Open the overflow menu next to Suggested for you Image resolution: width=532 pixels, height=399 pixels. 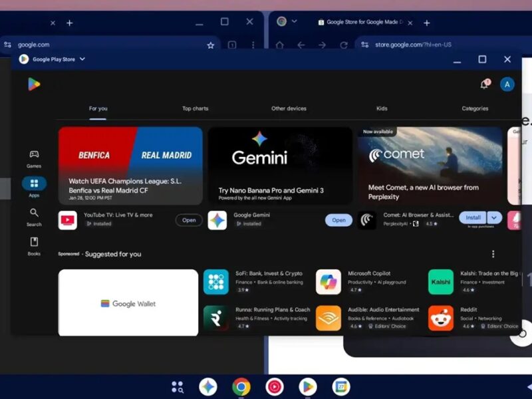click(493, 253)
